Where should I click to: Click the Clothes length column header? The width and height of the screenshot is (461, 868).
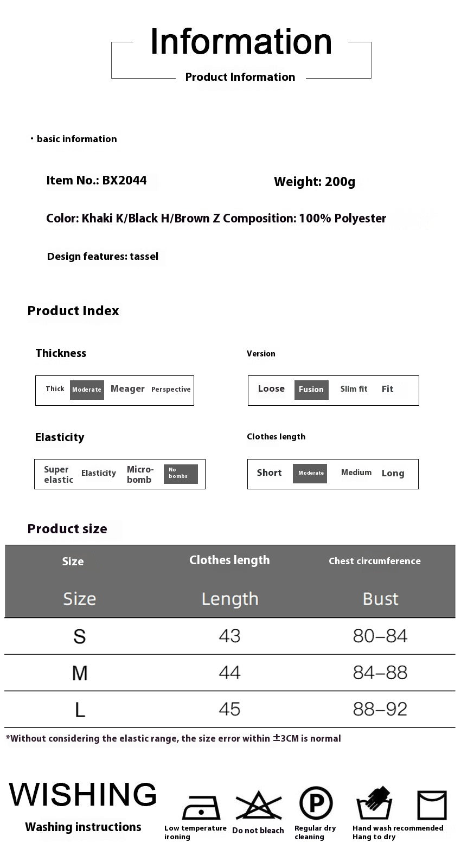tap(229, 560)
